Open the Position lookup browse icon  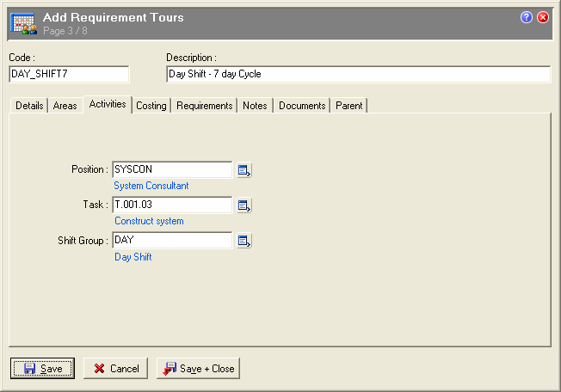(244, 170)
